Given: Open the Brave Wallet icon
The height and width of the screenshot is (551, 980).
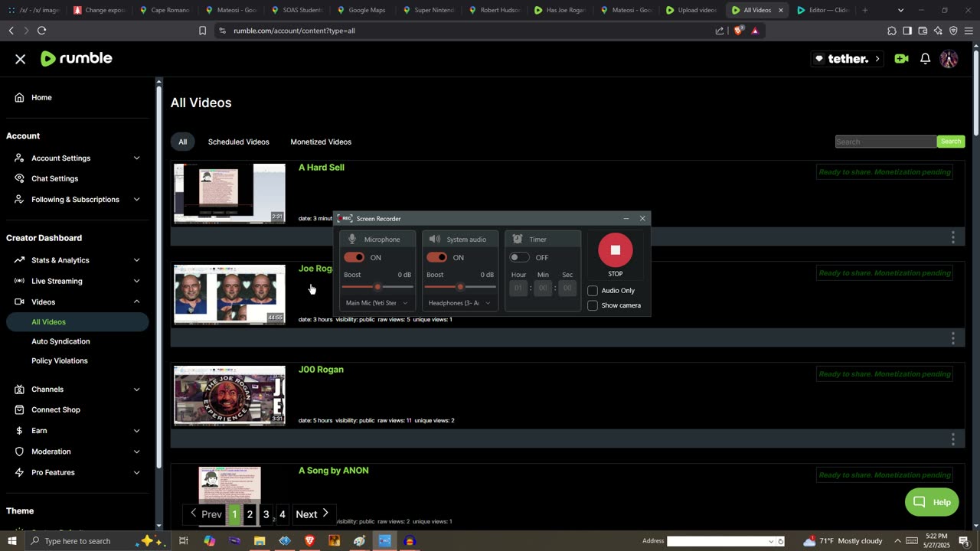Looking at the screenshot, I should click(923, 31).
